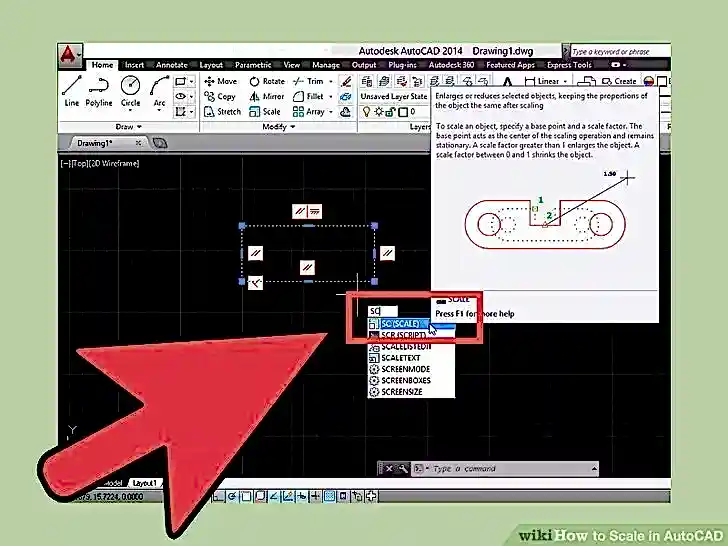
Task: Select SC (SCALE) from the suggestion list
Action: 411,324
